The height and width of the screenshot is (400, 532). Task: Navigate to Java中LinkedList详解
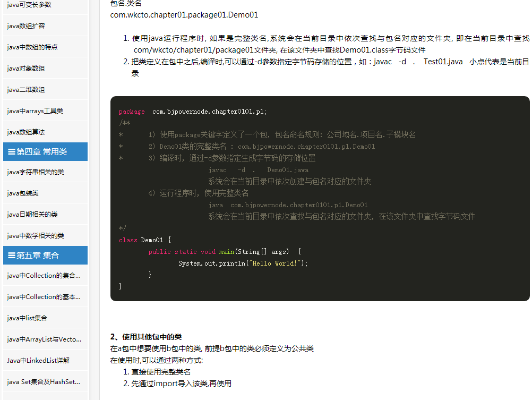38,360
